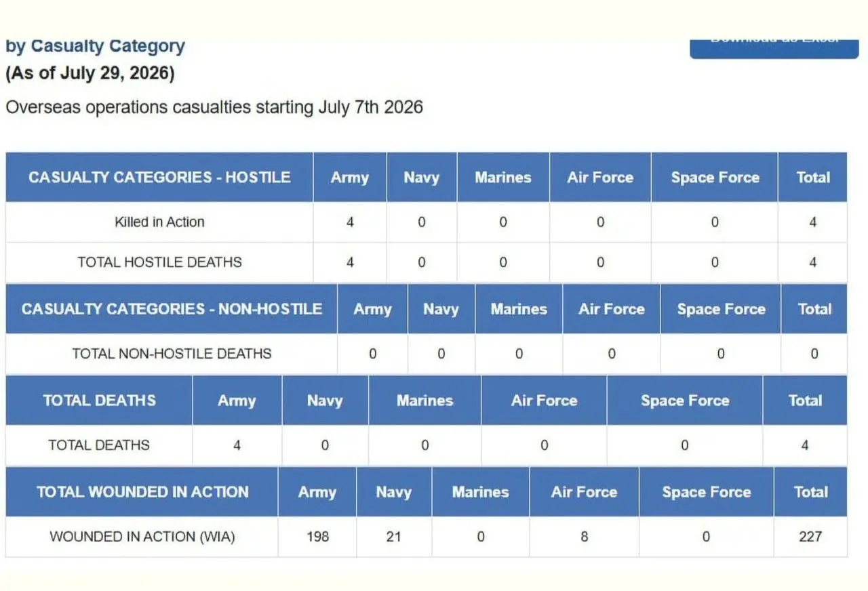Select Casualty Categories - Non-Hostile header
This screenshot has height=591, width=868.
172,309
